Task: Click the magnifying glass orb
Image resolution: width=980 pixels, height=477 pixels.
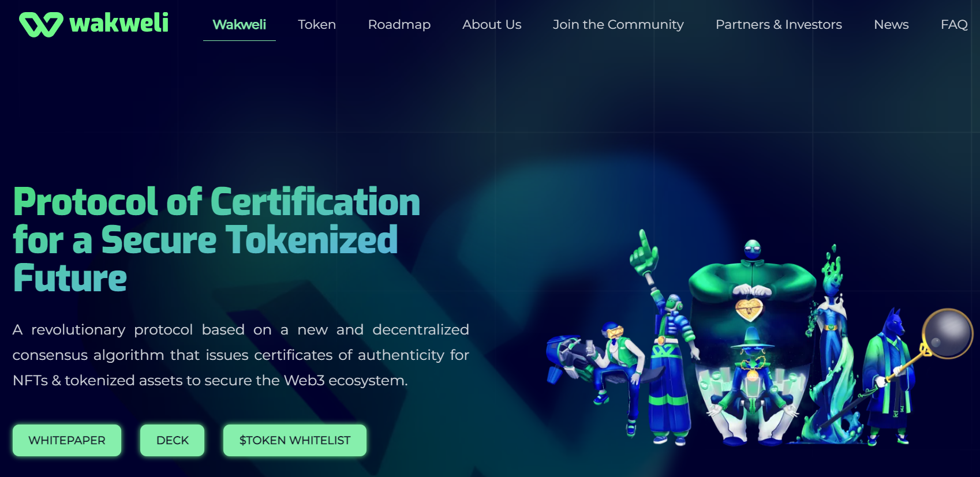Action: pos(948,333)
